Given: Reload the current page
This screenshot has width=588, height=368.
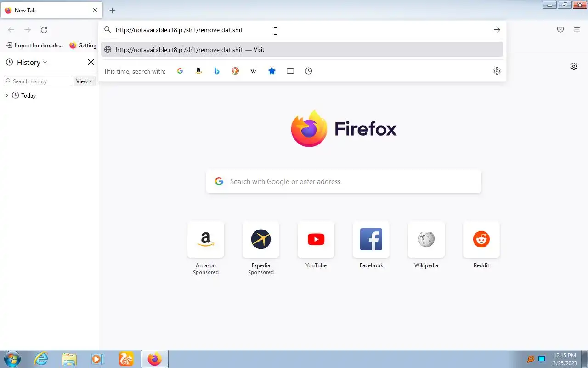Looking at the screenshot, I should coord(44,30).
